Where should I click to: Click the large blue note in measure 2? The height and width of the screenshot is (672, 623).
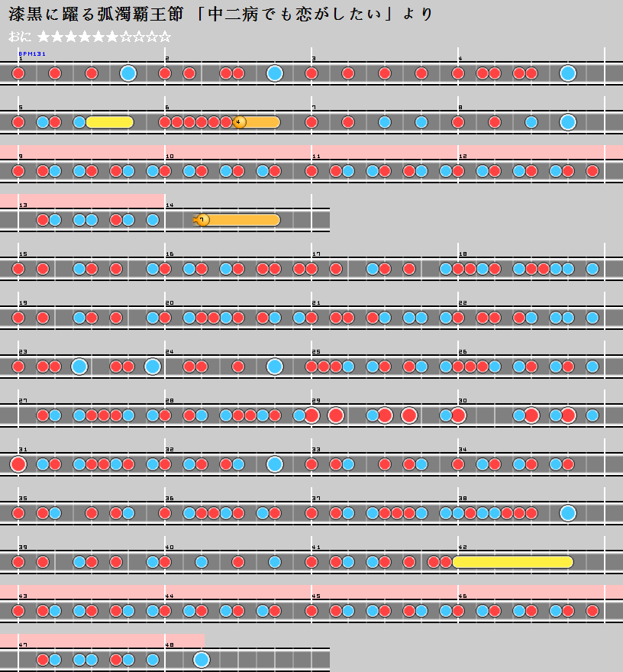click(275, 73)
